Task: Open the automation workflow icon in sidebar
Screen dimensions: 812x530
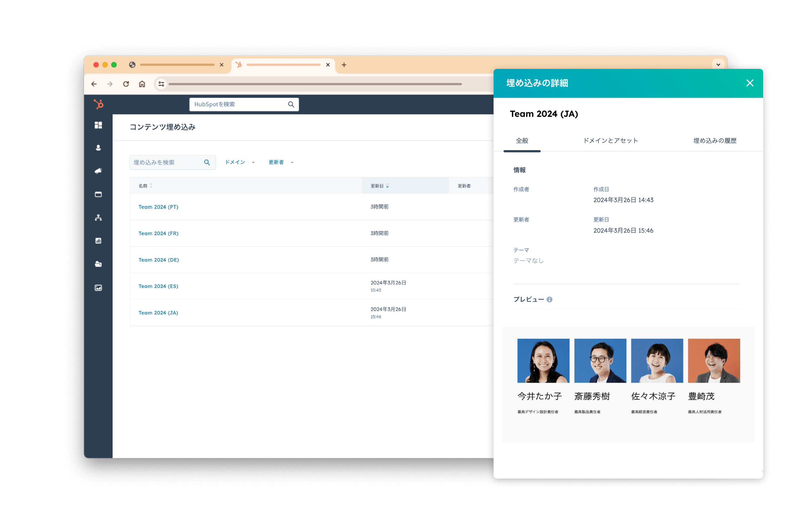Action: [98, 218]
